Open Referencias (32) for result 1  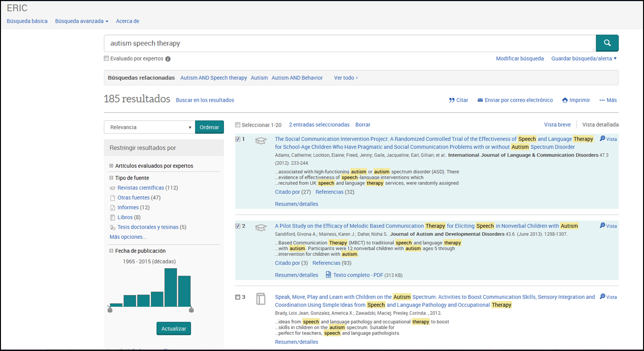pyautogui.click(x=335, y=192)
